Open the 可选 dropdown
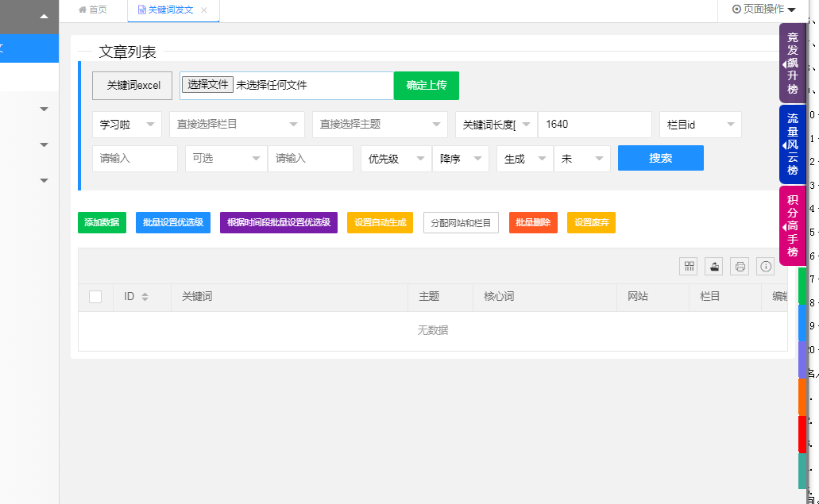819x504 pixels. pos(226,159)
